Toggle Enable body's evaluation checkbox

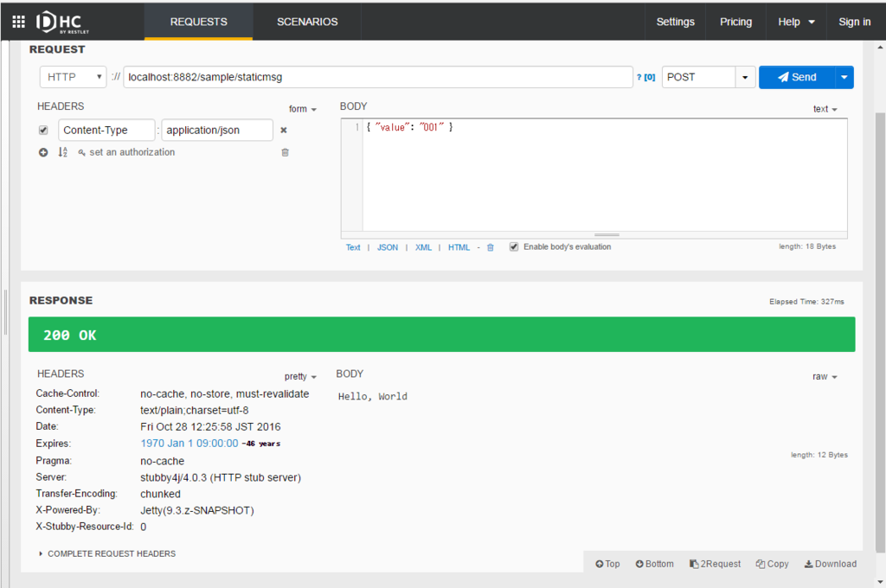514,246
